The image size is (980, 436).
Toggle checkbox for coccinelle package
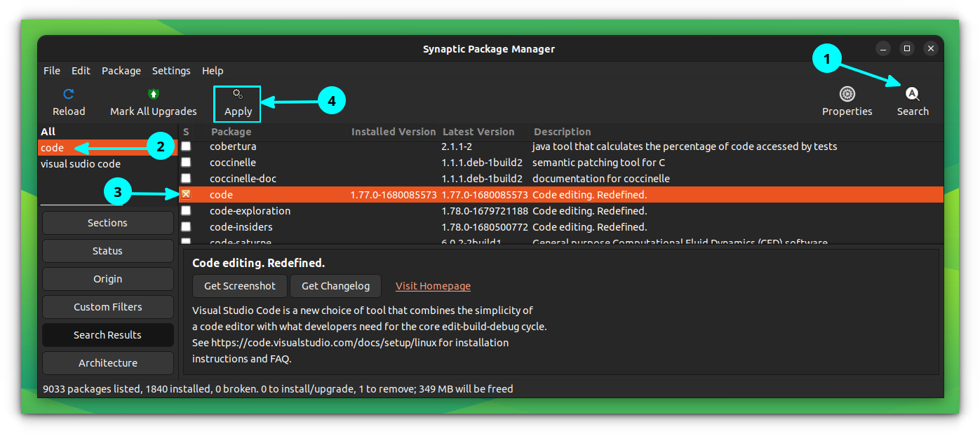(x=186, y=163)
